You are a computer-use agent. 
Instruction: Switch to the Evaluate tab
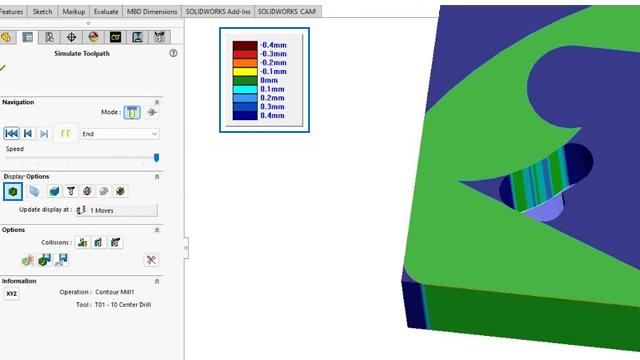click(106, 11)
